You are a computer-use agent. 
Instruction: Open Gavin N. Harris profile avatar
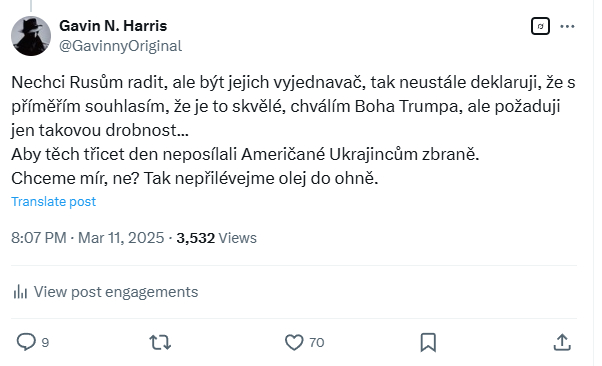[x=31, y=36]
